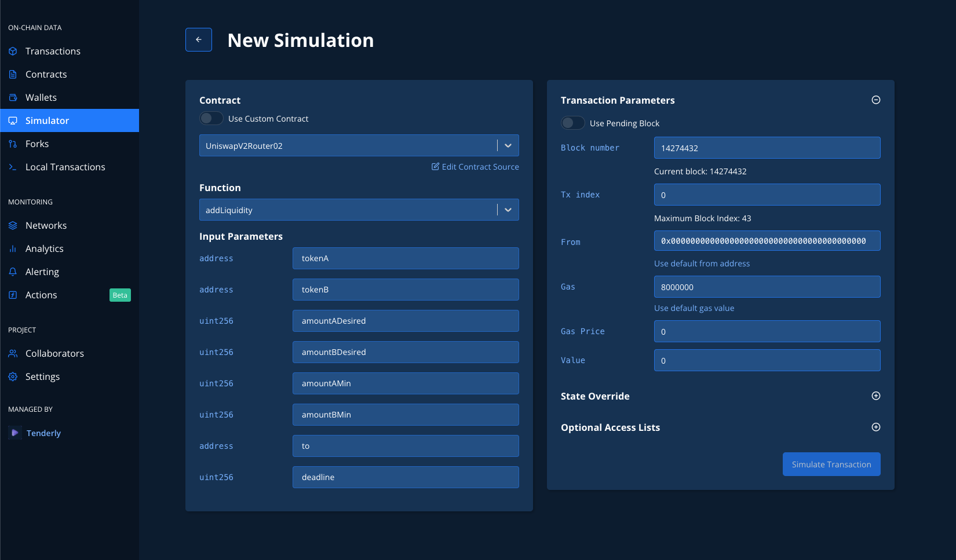Click the From address input field

(767, 241)
